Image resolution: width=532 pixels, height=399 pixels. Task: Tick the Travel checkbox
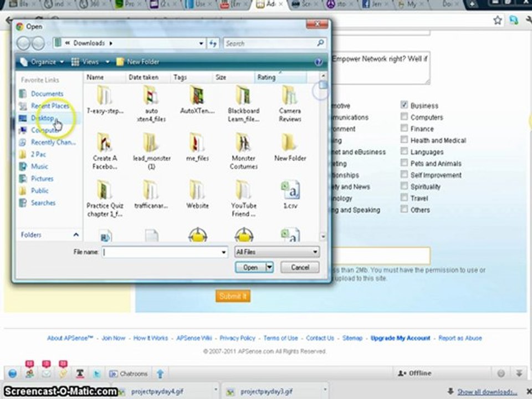404,197
